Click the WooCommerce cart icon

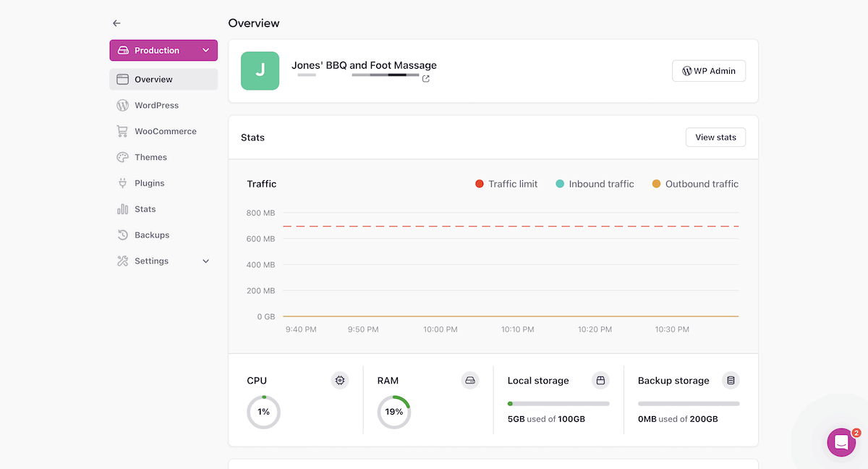[123, 132]
